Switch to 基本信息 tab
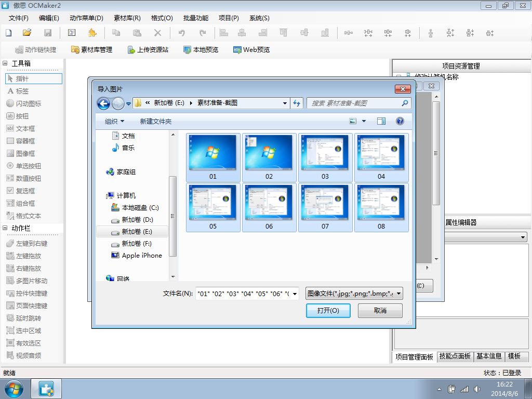This screenshot has width=532, height=399. [x=489, y=356]
